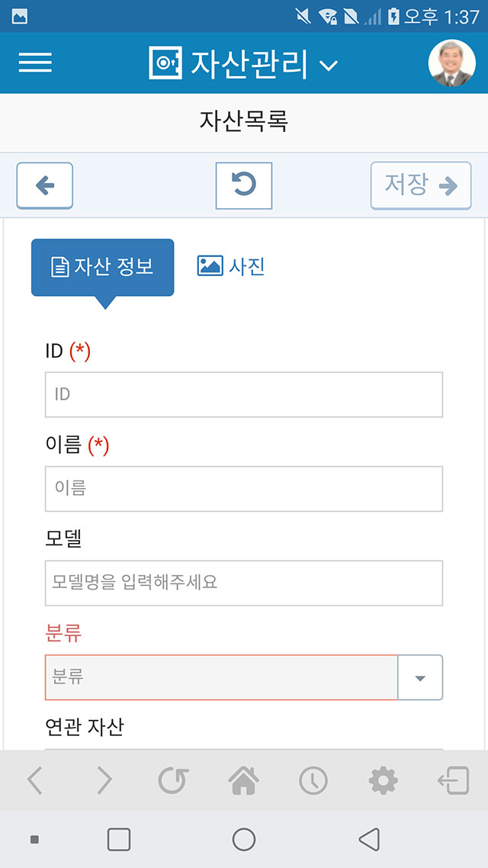Click the 저장 save button
Viewport: 488px width, 868px height.
pyautogui.click(x=421, y=185)
